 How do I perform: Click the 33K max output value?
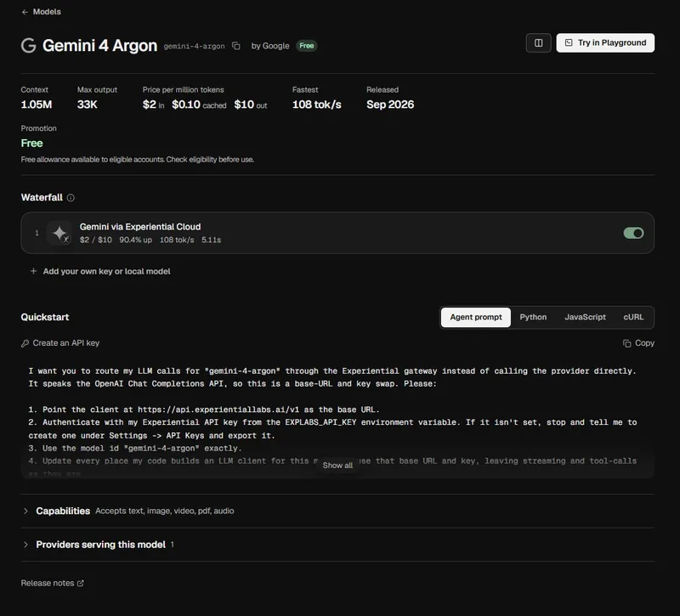tap(88, 105)
